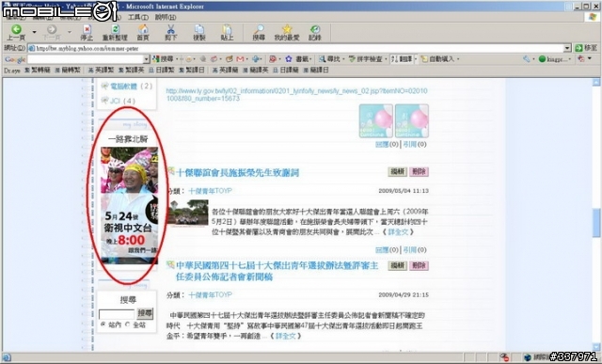Click the Dr.eye 繁轉簡 button
602x364 pixels.
click(38, 71)
